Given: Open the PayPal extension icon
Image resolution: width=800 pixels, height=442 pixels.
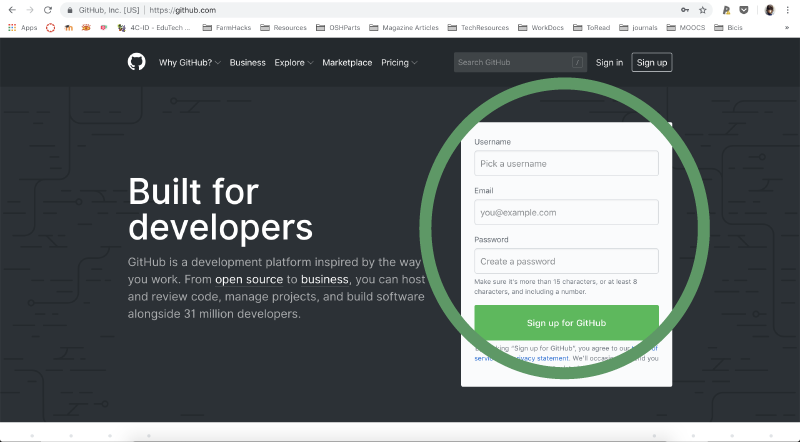Looking at the screenshot, I should (726, 10).
